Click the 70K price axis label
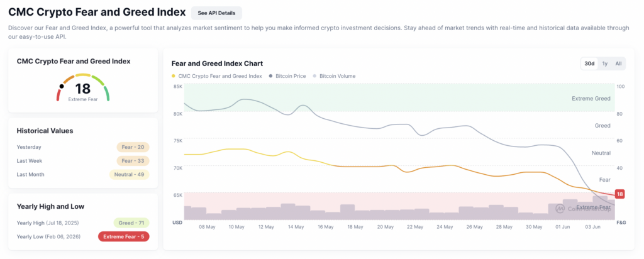Viewport: 644px width, 259px height. 178,168
